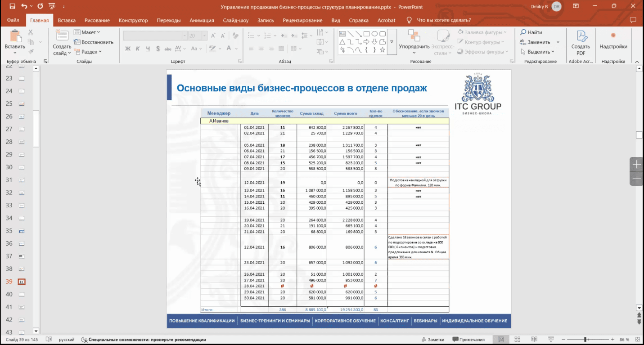
Task: Open Reading View from status bar
Action: (534, 339)
